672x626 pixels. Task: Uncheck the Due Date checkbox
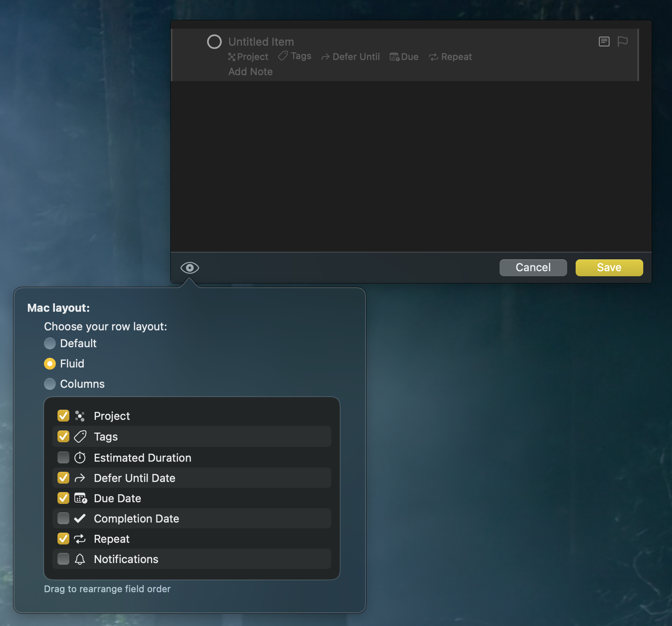pyautogui.click(x=63, y=498)
